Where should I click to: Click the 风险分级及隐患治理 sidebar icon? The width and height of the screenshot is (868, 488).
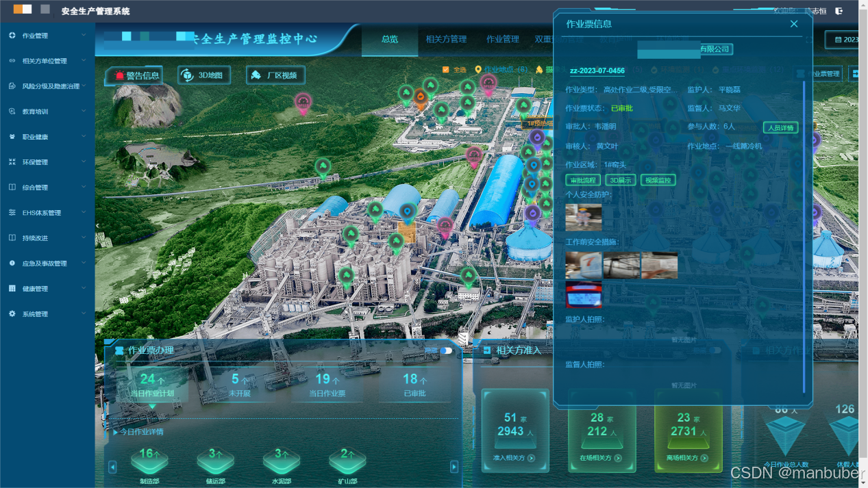click(x=12, y=86)
